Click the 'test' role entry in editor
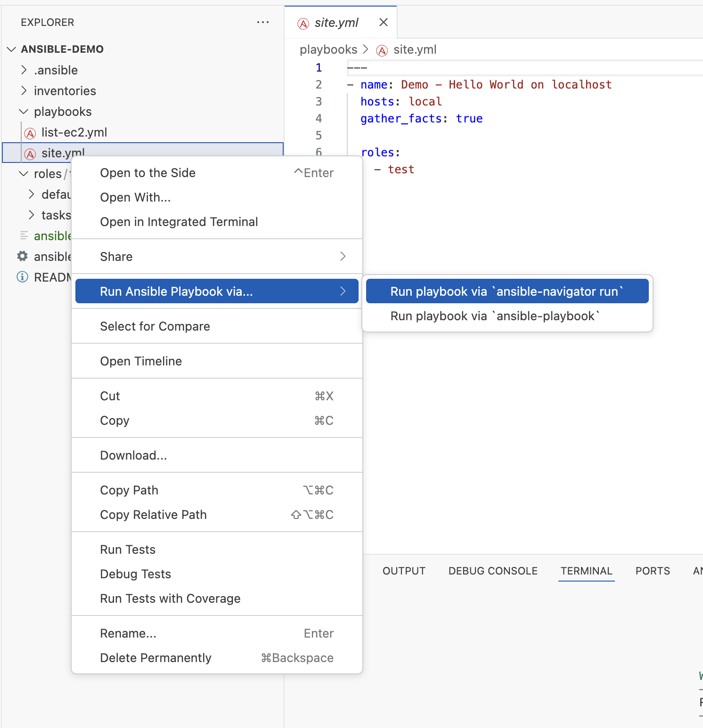703x728 pixels. [401, 170]
